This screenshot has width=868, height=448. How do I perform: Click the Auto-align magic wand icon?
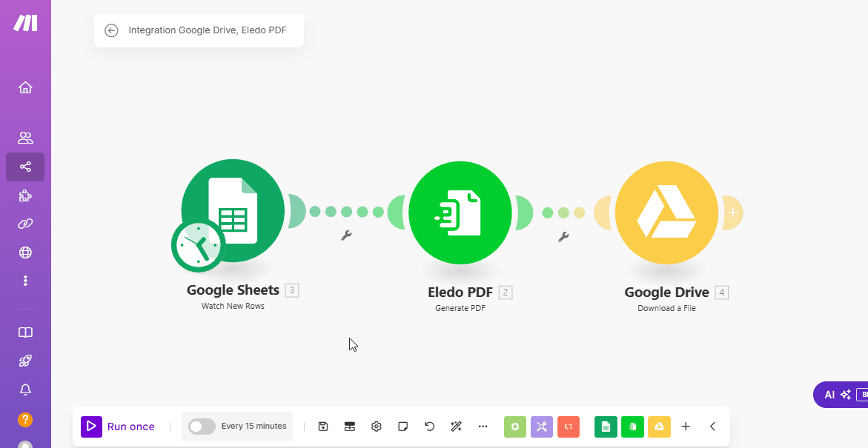(456, 427)
